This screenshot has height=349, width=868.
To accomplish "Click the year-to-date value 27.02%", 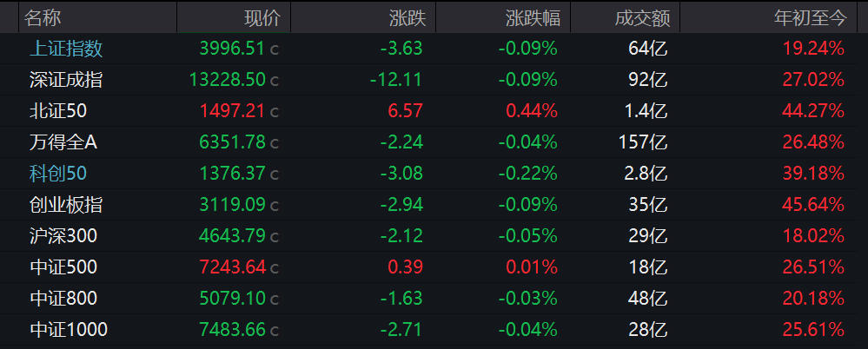I will 813,80.
